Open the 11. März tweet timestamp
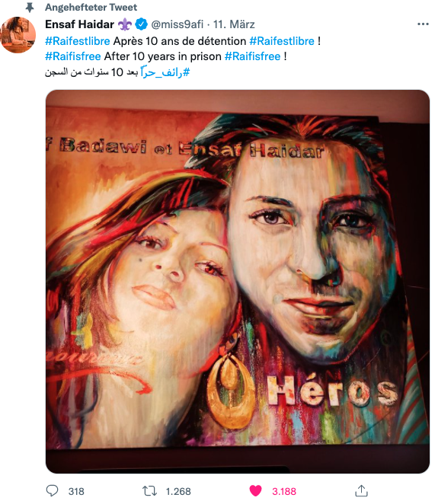Image resolution: width=435 pixels, height=504 pixels. tap(234, 24)
